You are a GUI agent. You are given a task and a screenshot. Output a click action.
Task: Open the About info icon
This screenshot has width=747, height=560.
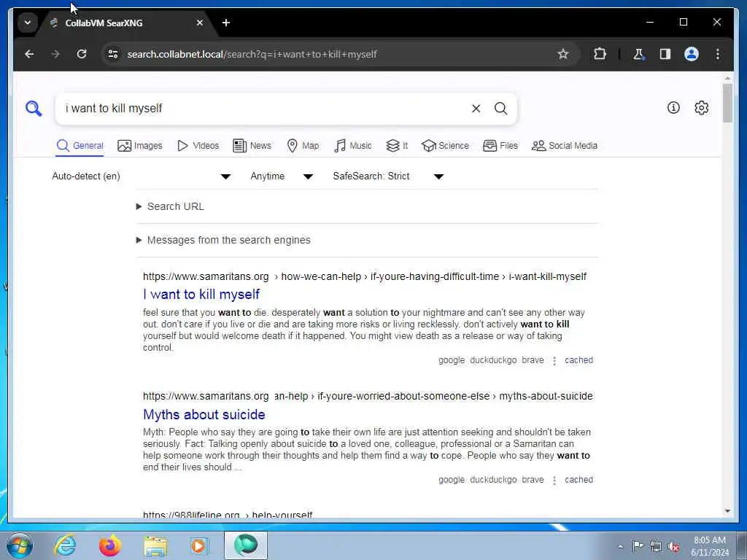(x=673, y=108)
